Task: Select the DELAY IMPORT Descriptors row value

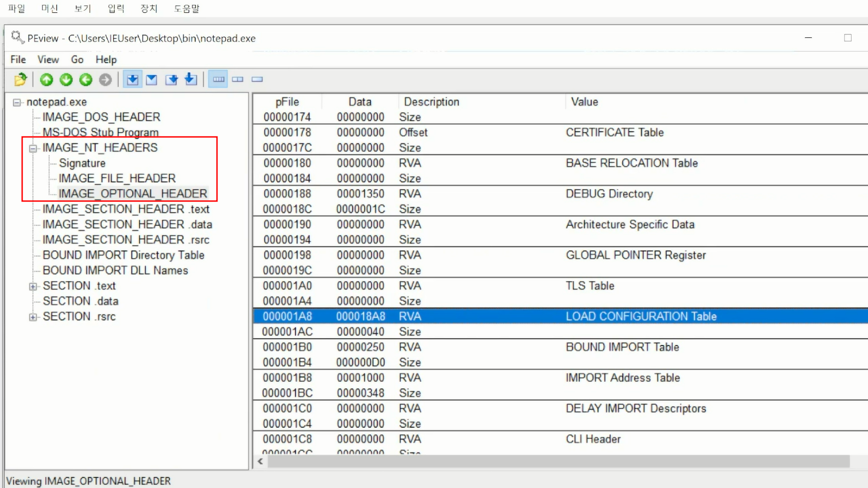Action: pyautogui.click(x=636, y=408)
